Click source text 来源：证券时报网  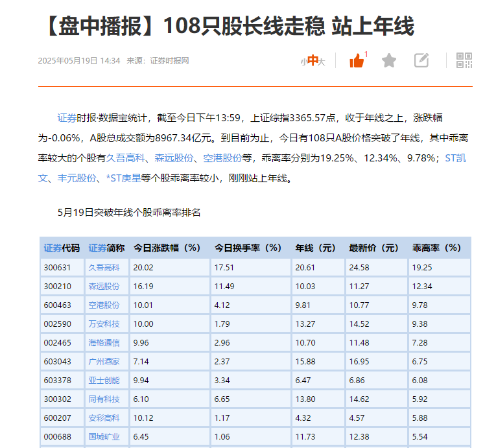[158, 61]
